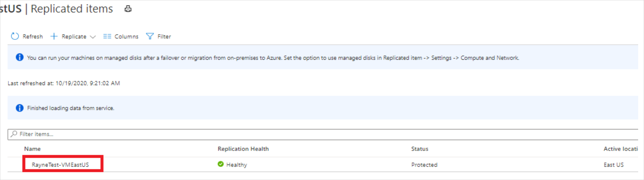This screenshot has width=644, height=180.
Task: Click the green Healthy status icon
Action: click(221, 164)
